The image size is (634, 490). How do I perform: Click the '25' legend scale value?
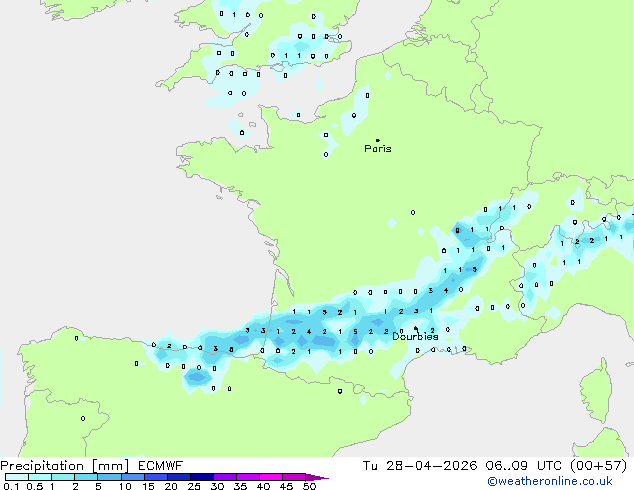pos(194,486)
